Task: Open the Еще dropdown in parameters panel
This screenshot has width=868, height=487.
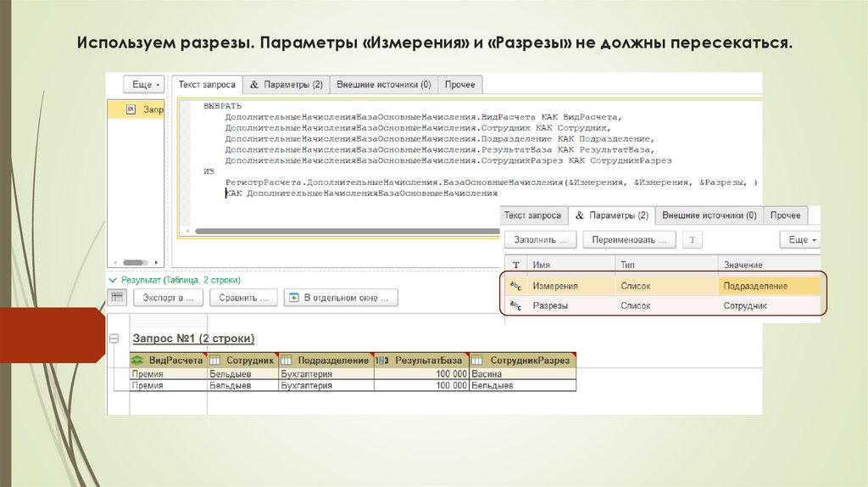Action: click(x=802, y=240)
